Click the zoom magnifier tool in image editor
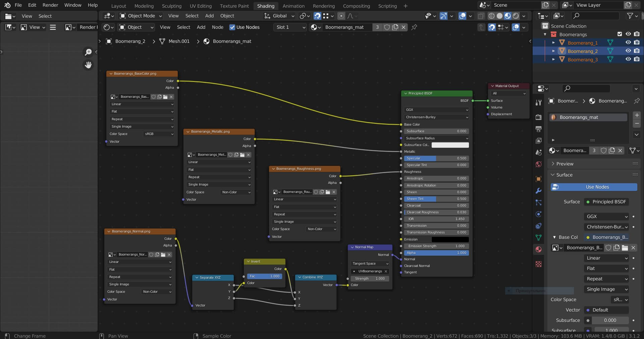The width and height of the screenshot is (644, 339). tap(88, 52)
